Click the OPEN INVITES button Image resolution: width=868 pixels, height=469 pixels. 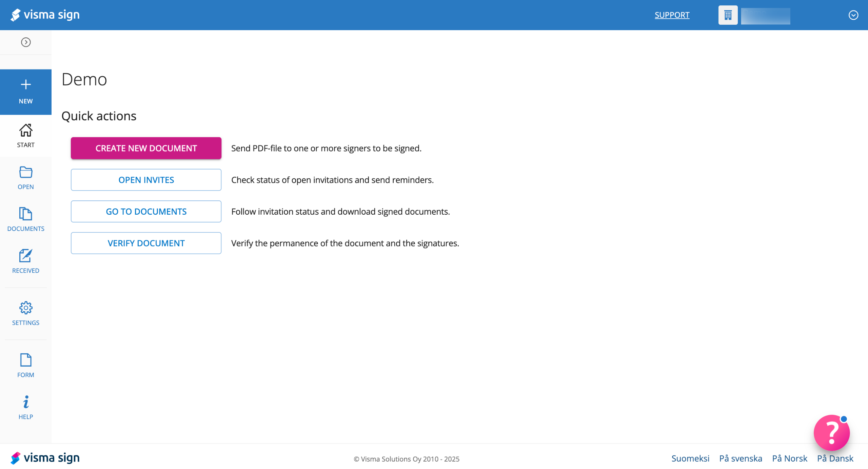[146, 180]
